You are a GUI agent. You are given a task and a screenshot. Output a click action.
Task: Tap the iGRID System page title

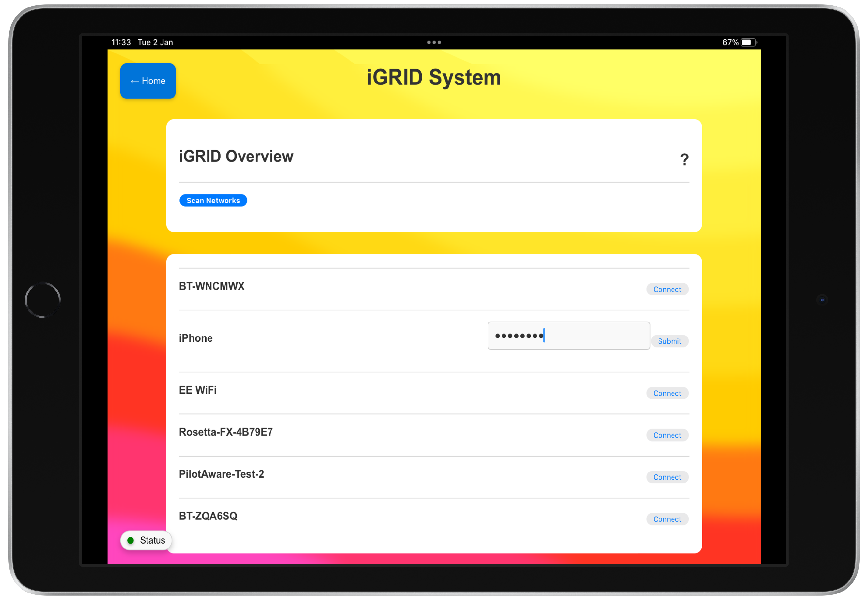click(433, 77)
